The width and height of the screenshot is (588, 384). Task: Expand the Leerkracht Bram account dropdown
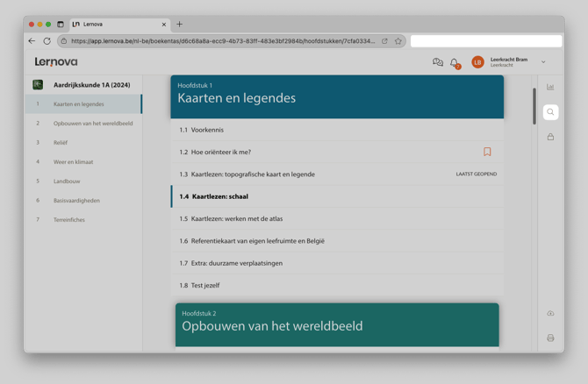coord(543,62)
